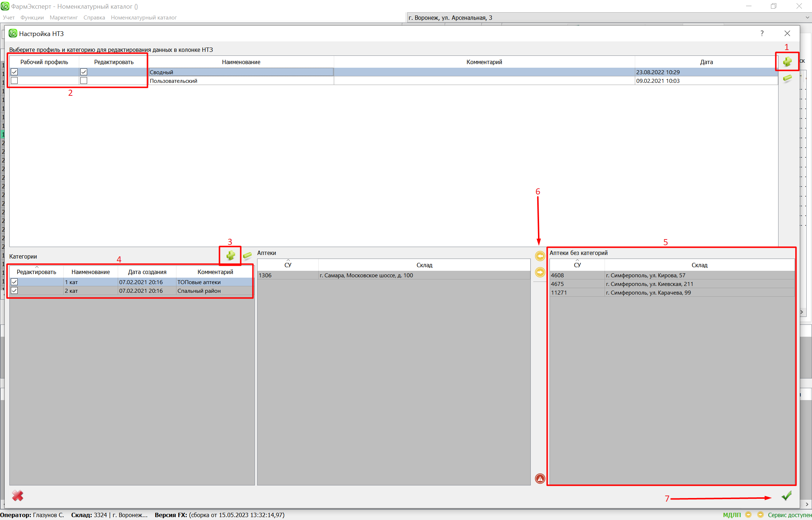This screenshot has width=812, height=520.
Task: Sort categories by Редактировать column header
Action: (36, 272)
